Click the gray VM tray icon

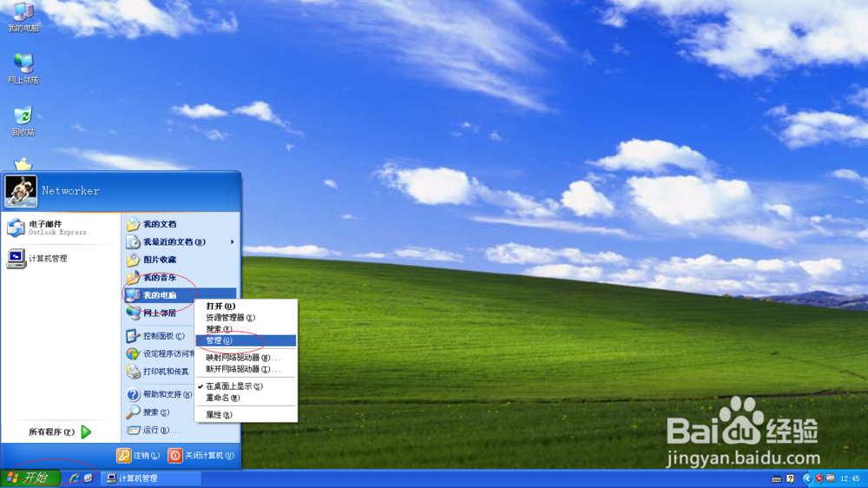pos(831,478)
